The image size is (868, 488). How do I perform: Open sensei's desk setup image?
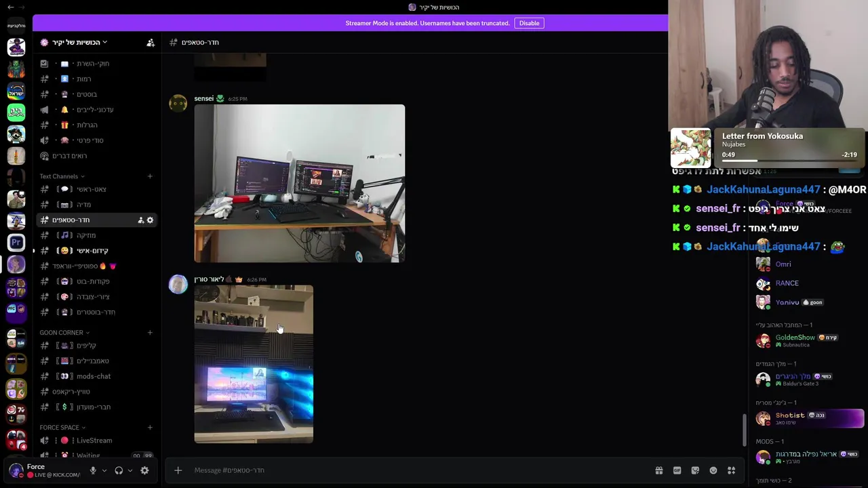click(300, 183)
